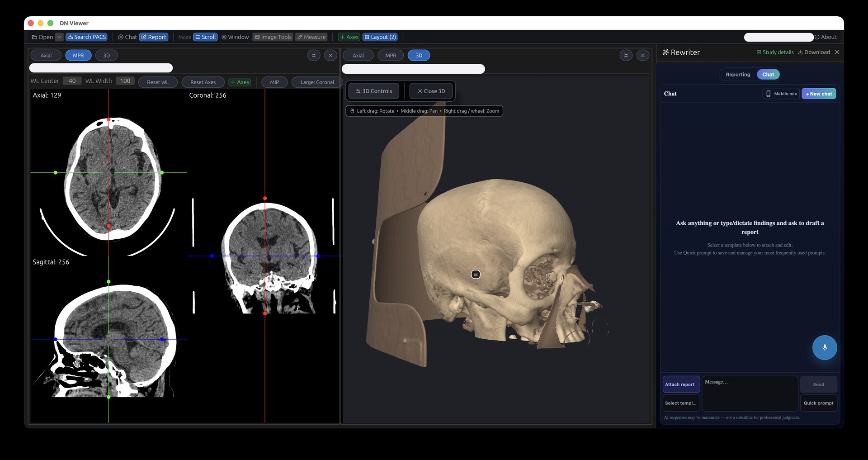
Task: Maximize the right 3D viewport
Action: click(x=626, y=56)
